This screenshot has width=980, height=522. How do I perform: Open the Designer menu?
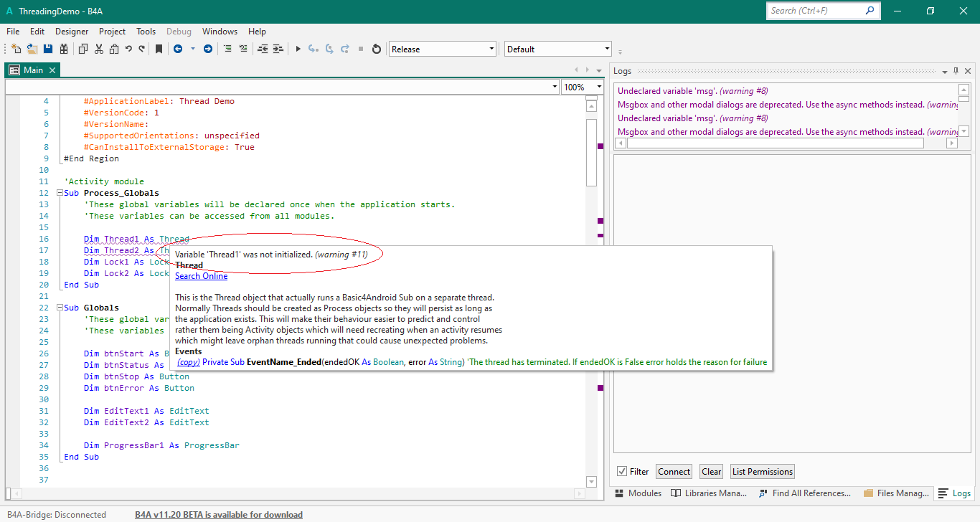point(72,32)
